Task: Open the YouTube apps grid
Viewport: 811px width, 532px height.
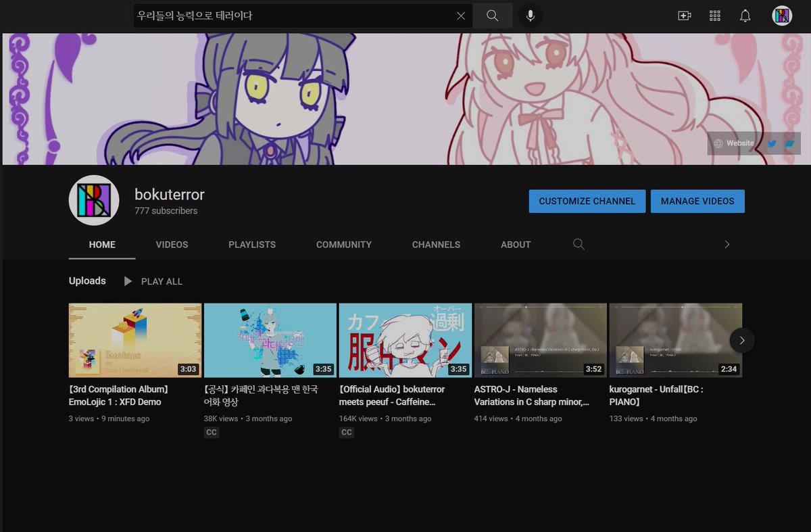Action: pos(715,16)
